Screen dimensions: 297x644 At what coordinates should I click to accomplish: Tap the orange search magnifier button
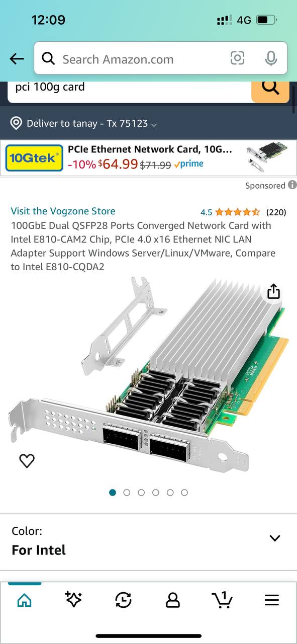point(270,88)
